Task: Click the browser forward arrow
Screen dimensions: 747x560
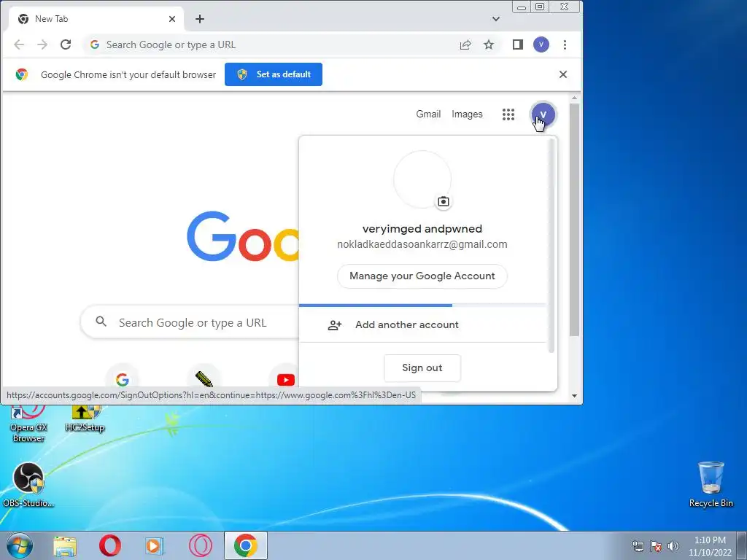Action: pos(42,44)
